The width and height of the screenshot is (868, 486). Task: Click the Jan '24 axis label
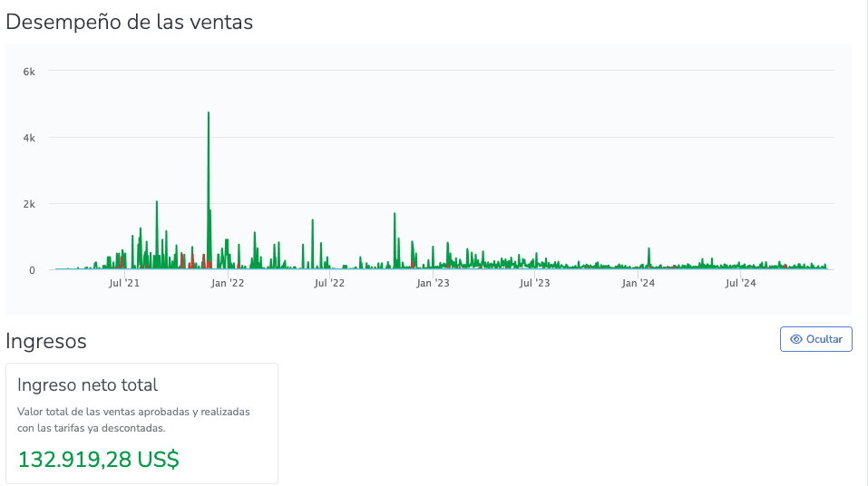639,283
